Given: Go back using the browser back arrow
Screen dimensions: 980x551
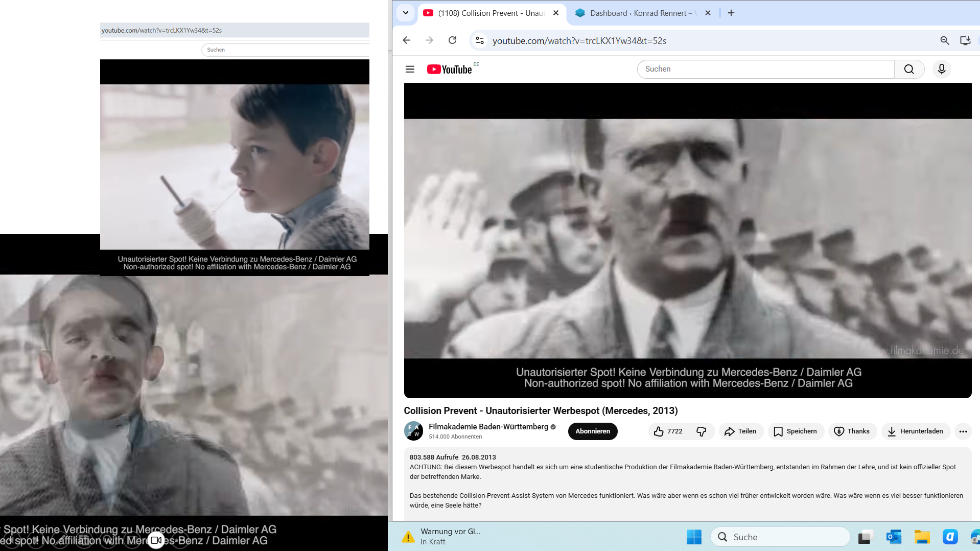Looking at the screenshot, I should click(407, 40).
